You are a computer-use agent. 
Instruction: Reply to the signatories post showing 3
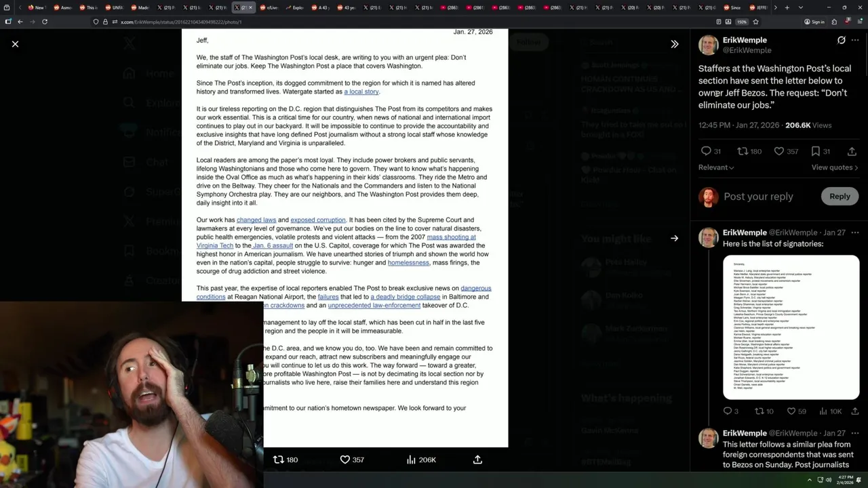(731, 411)
